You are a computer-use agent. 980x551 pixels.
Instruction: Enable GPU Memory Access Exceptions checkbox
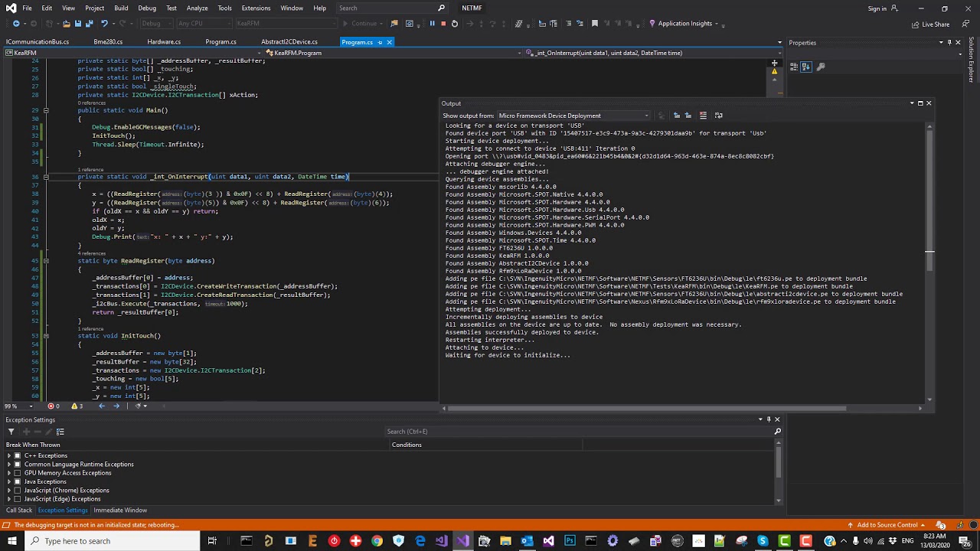click(18, 473)
